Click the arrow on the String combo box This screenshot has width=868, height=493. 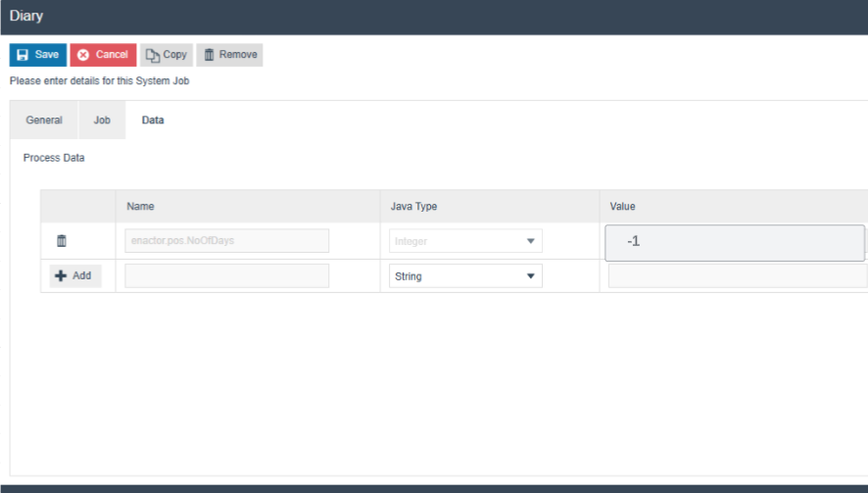(x=531, y=276)
